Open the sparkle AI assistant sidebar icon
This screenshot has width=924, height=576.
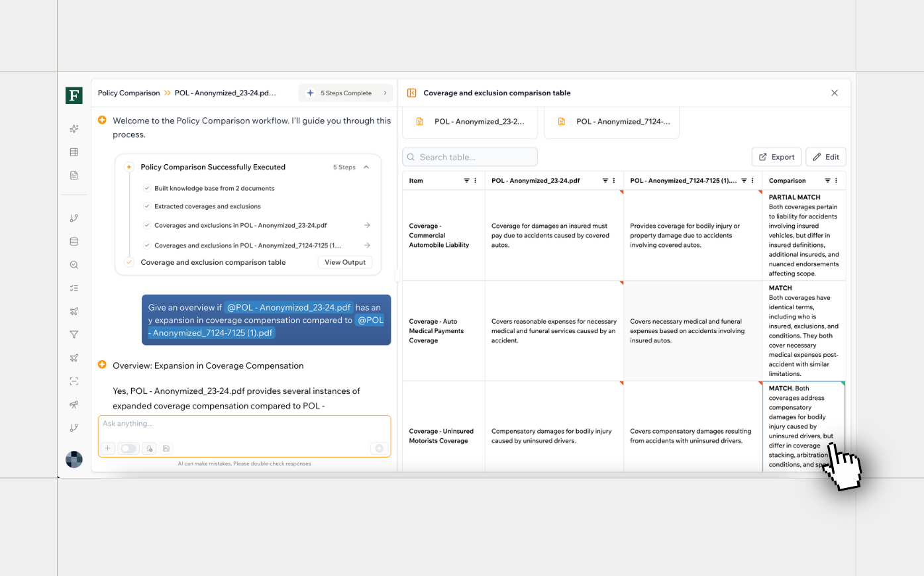(x=74, y=128)
